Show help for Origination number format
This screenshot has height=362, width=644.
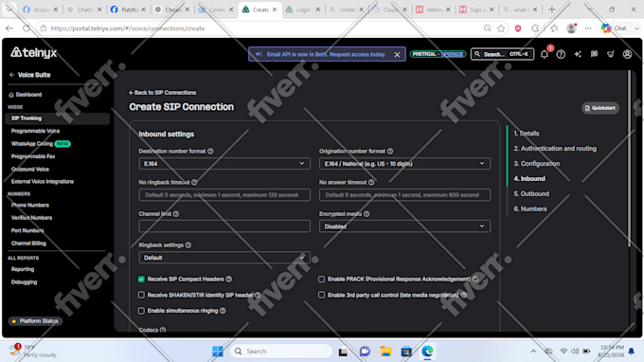pyautogui.click(x=390, y=152)
